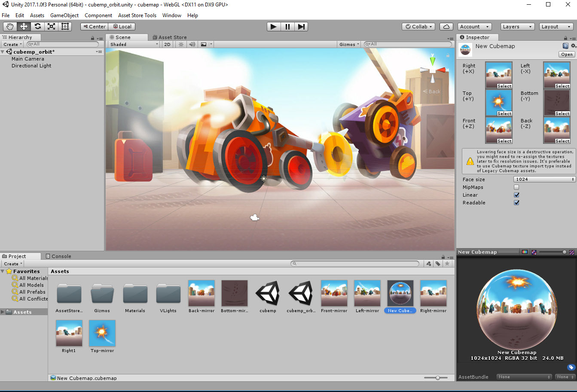Open Layers dropdown

(x=517, y=27)
